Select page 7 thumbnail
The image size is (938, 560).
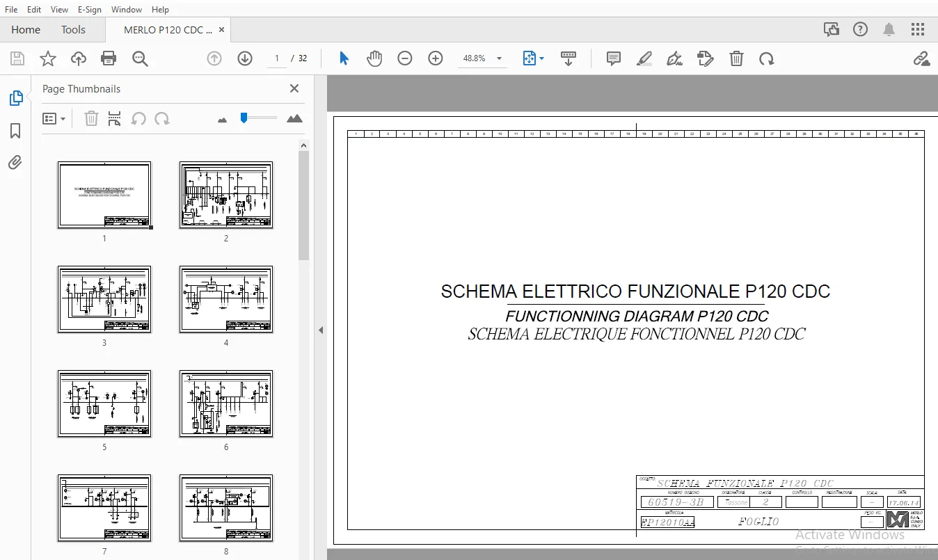[104, 508]
